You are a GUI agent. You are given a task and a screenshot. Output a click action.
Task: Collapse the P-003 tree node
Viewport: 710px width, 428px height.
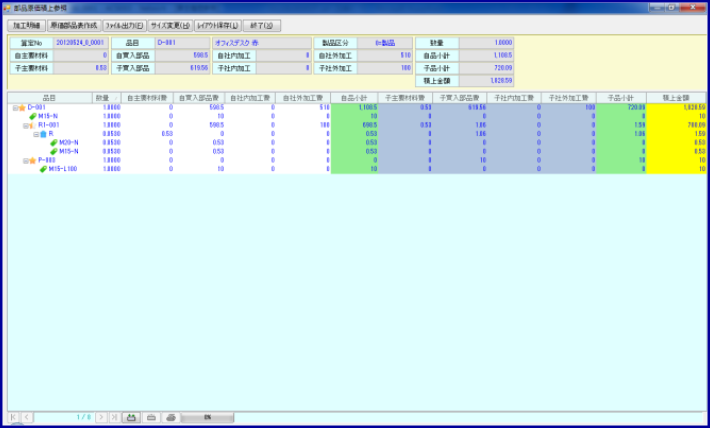click(x=25, y=160)
